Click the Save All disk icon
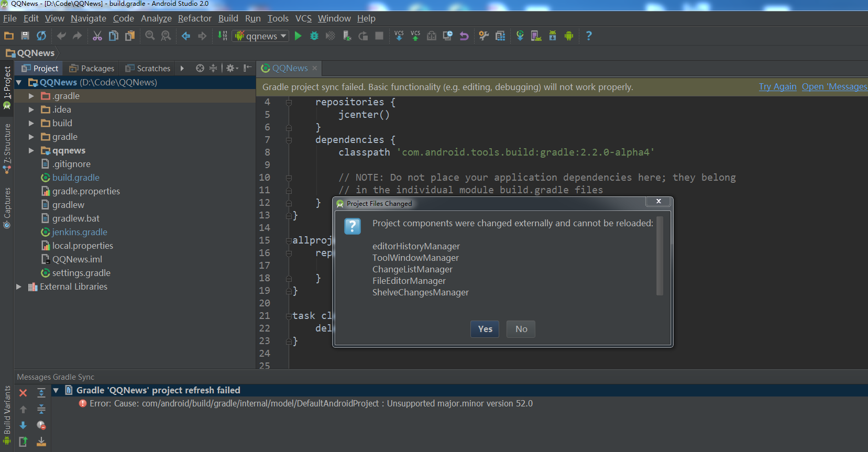This screenshot has height=452, width=868. click(x=25, y=36)
